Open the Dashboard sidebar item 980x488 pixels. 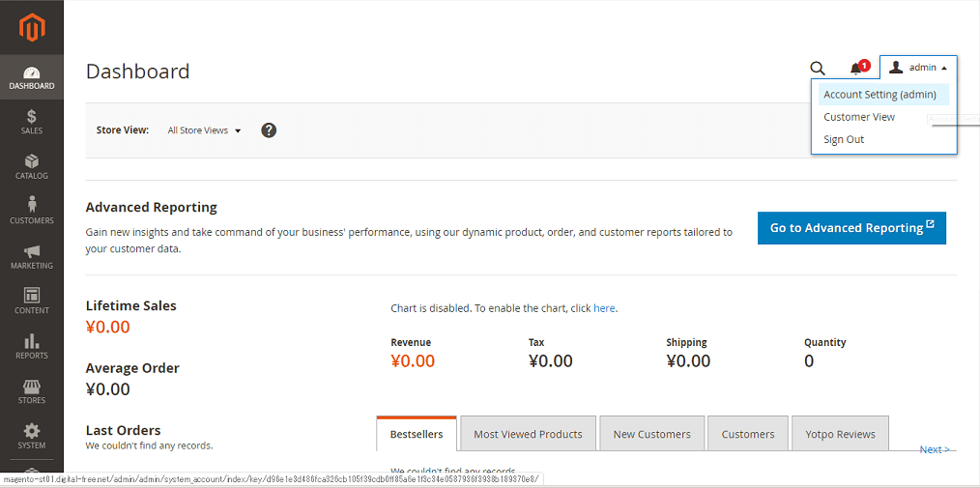tap(31, 77)
